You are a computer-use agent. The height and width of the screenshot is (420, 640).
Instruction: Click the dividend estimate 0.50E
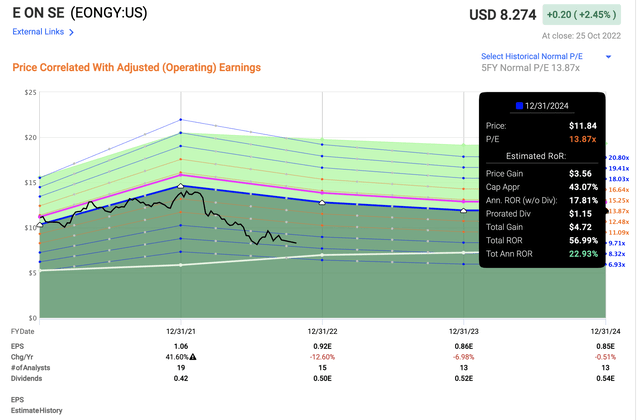click(322, 378)
